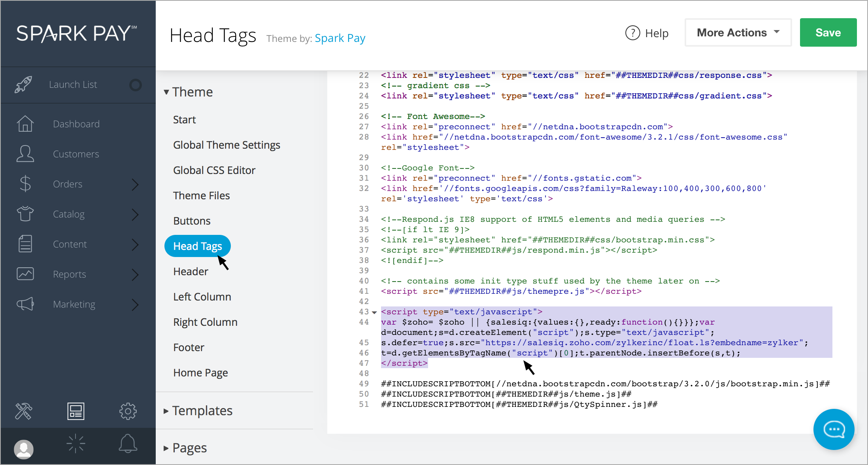
Task: Select the Head Tags item
Action: pyautogui.click(x=198, y=246)
